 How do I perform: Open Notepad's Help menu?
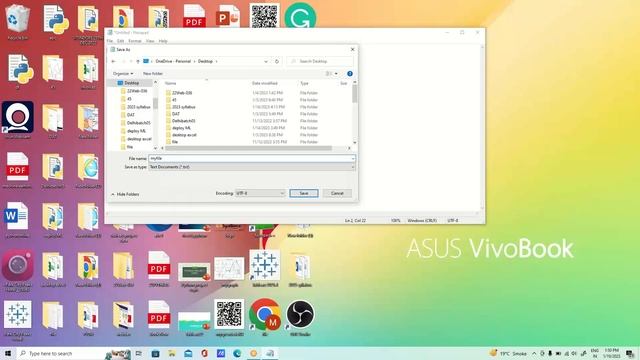[163, 41]
